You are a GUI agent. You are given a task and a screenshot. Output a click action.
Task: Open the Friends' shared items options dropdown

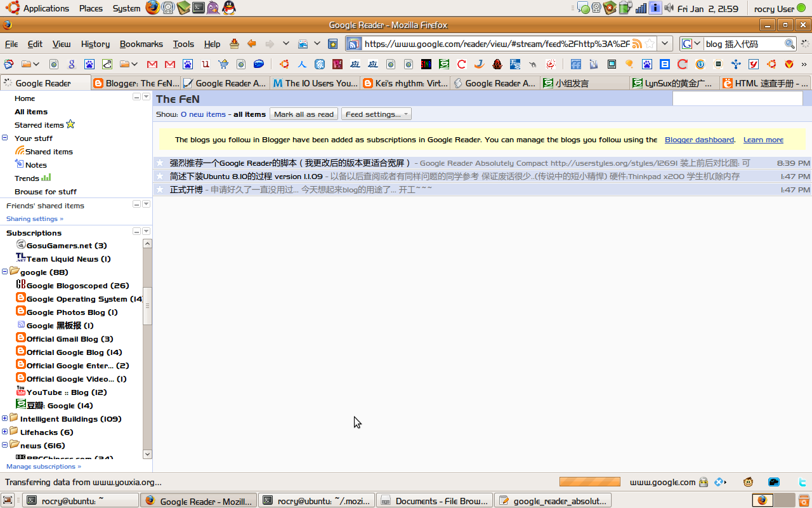(147, 204)
